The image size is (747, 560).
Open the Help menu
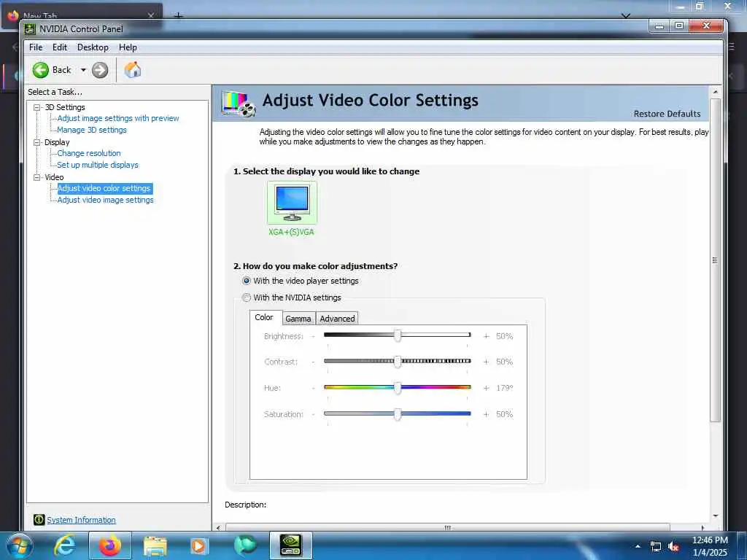click(128, 47)
